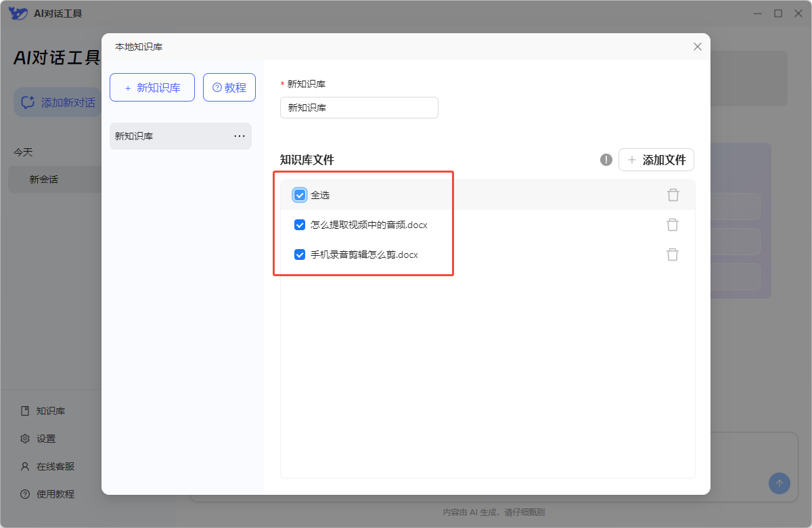
Task: Create a new knowledge base with 新知识库 button
Action: [152, 87]
